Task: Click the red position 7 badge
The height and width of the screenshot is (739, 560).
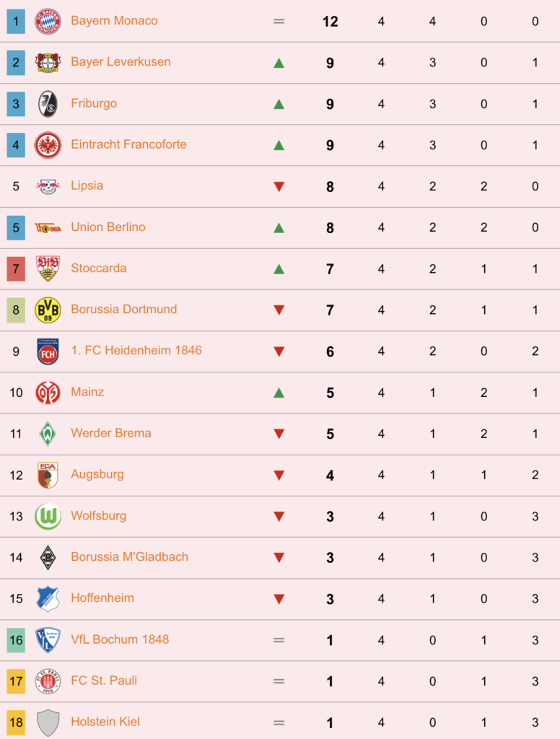Action: [x=16, y=268]
